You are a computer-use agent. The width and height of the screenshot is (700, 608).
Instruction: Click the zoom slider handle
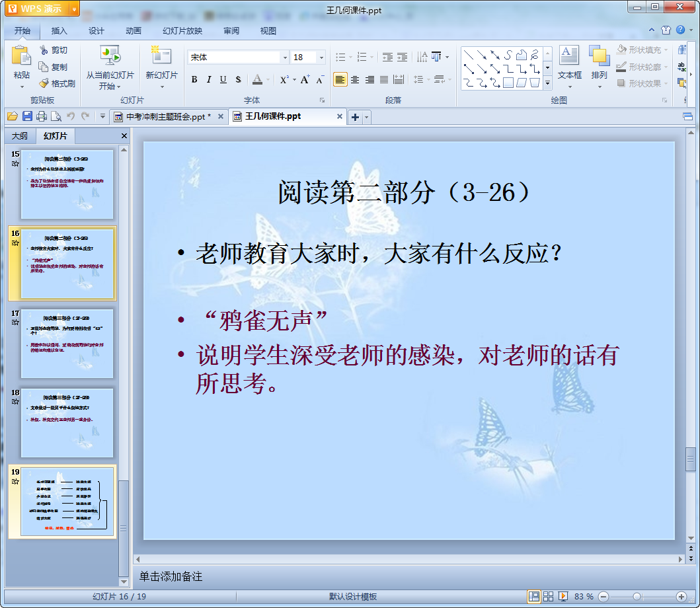(x=637, y=596)
